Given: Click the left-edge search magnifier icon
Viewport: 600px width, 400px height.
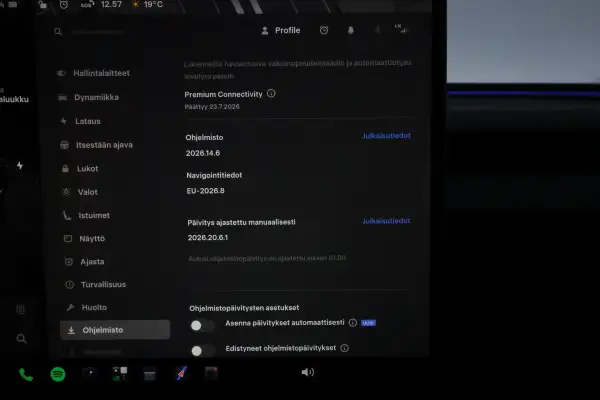Looking at the screenshot, I should [x=21, y=339].
